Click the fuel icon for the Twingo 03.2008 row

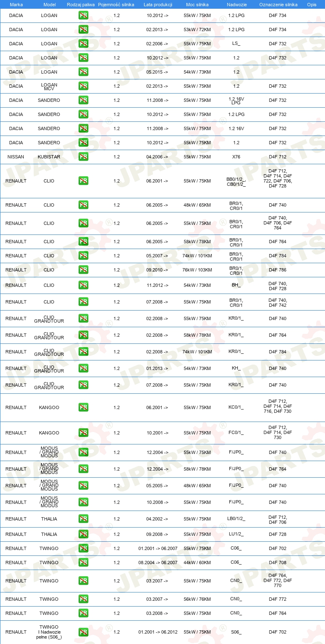point(83,613)
